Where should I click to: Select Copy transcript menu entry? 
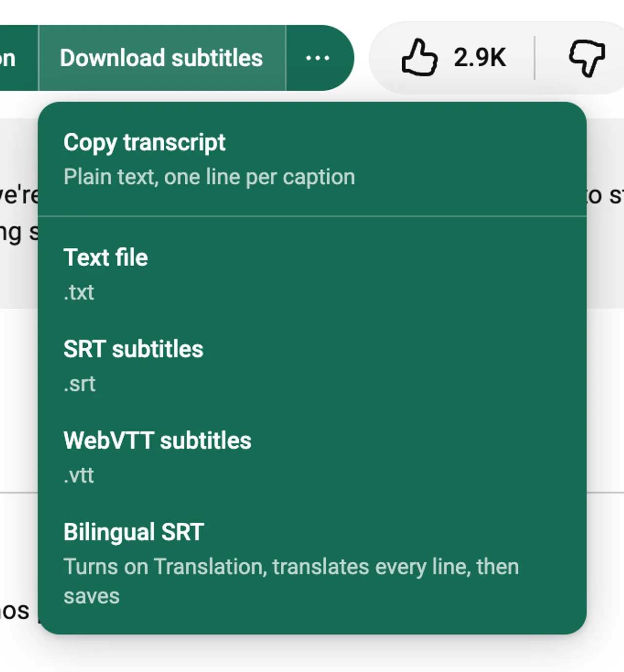(312, 159)
